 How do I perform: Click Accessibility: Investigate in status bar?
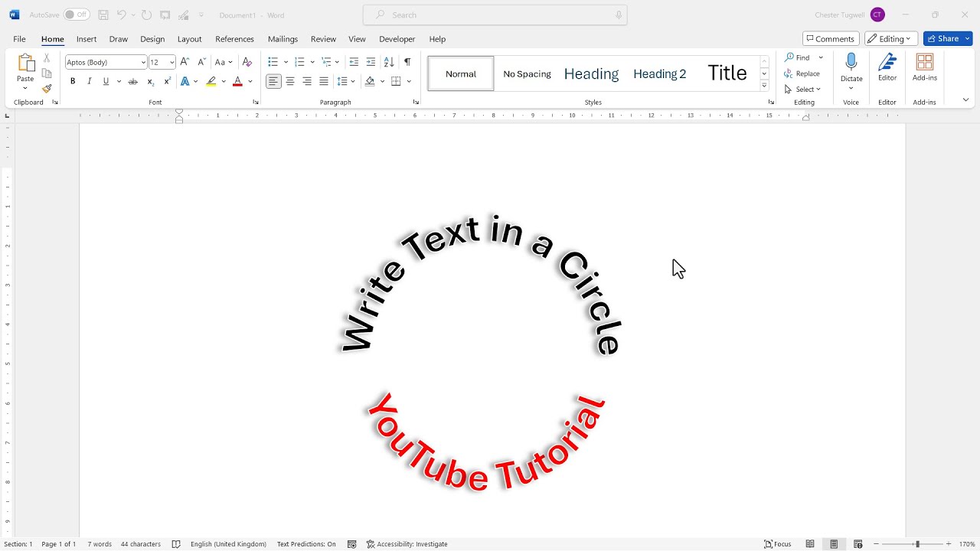click(x=407, y=544)
